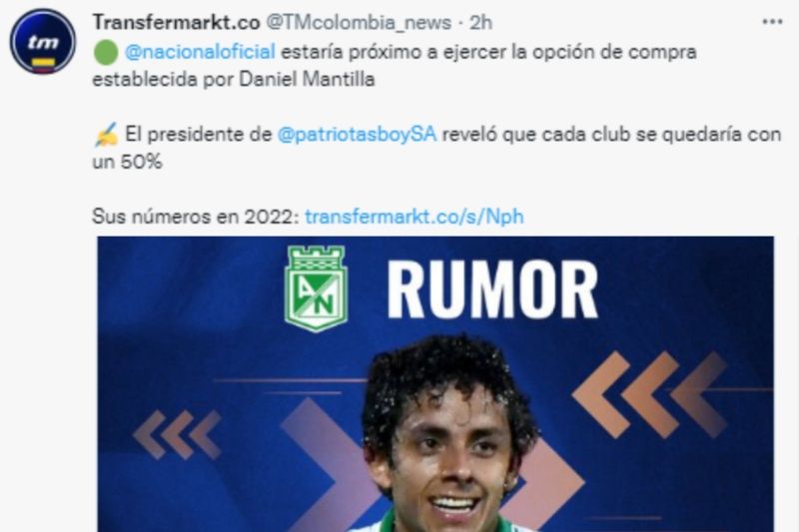Open the Transfermarkt tm profile avatar
Screen dimensions: 799x532
point(43,42)
